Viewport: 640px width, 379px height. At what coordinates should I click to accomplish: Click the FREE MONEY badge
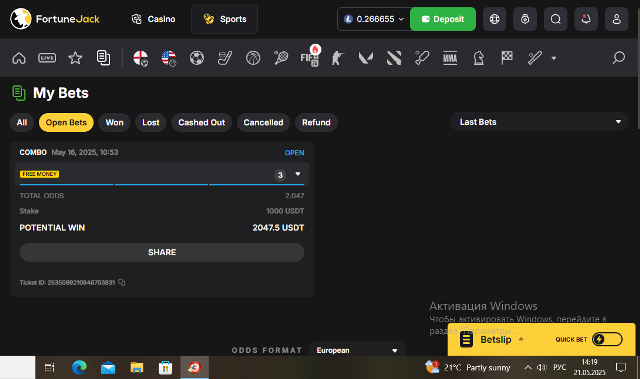click(40, 174)
